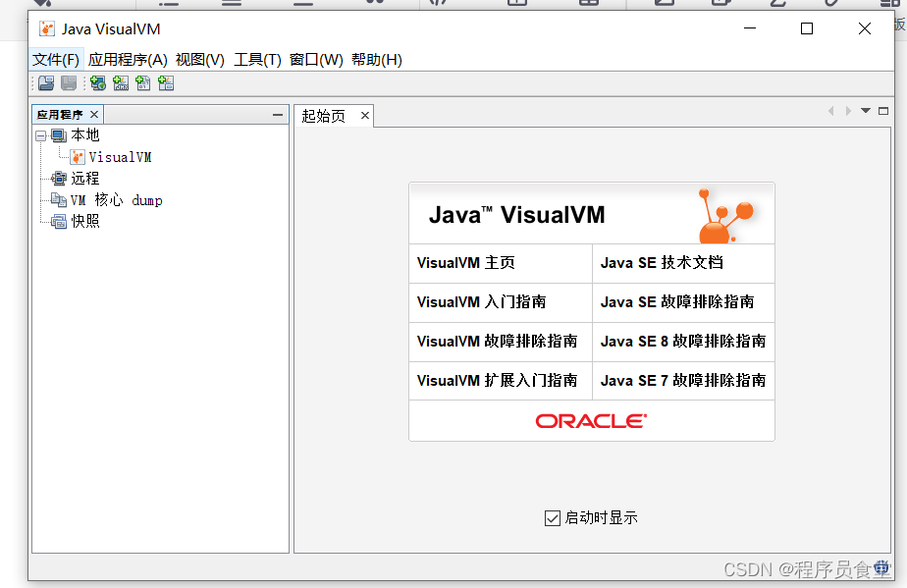
Task: Click the VisualVM application icon in tree
Action: pyautogui.click(x=78, y=157)
